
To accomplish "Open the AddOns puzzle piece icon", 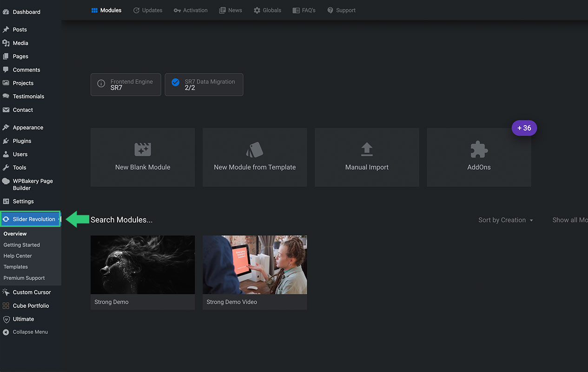I will pos(479,150).
